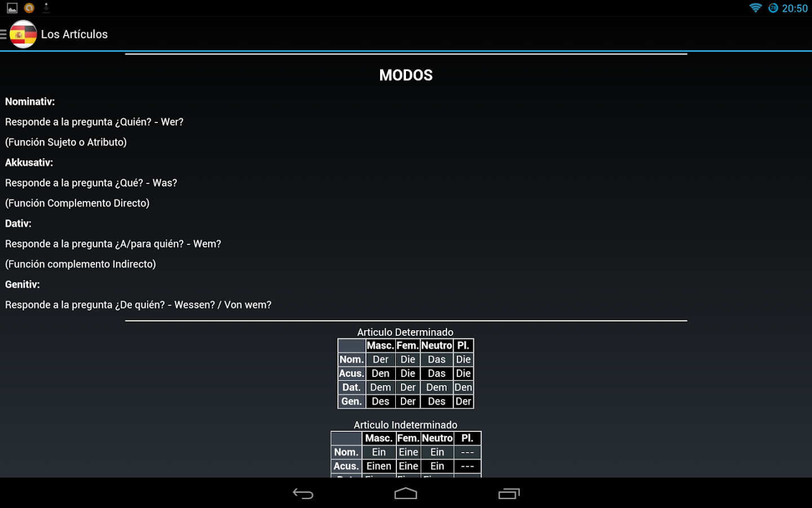
Task: Click the Fem. header in Indeterminado table
Action: click(x=408, y=439)
